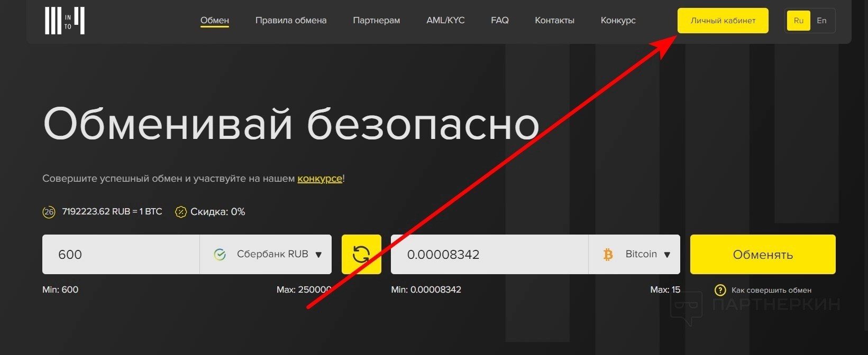The height and width of the screenshot is (355, 868).
Task: Click the INTO logo in header
Action: [65, 21]
